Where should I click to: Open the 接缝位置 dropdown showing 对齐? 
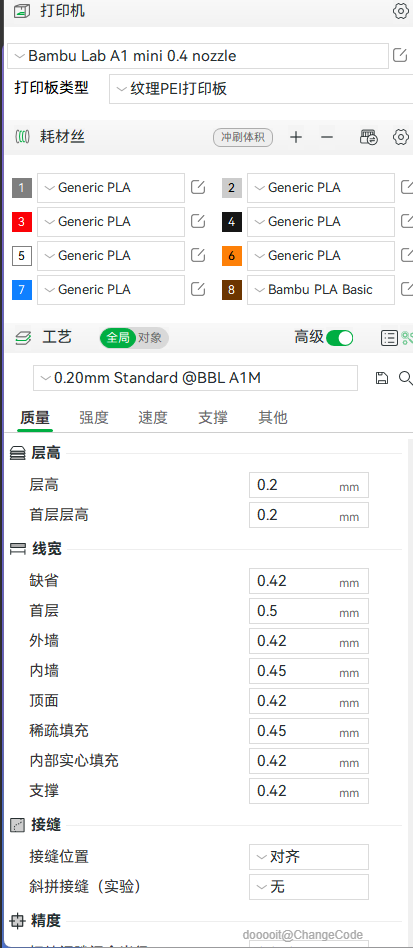(309, 857)
